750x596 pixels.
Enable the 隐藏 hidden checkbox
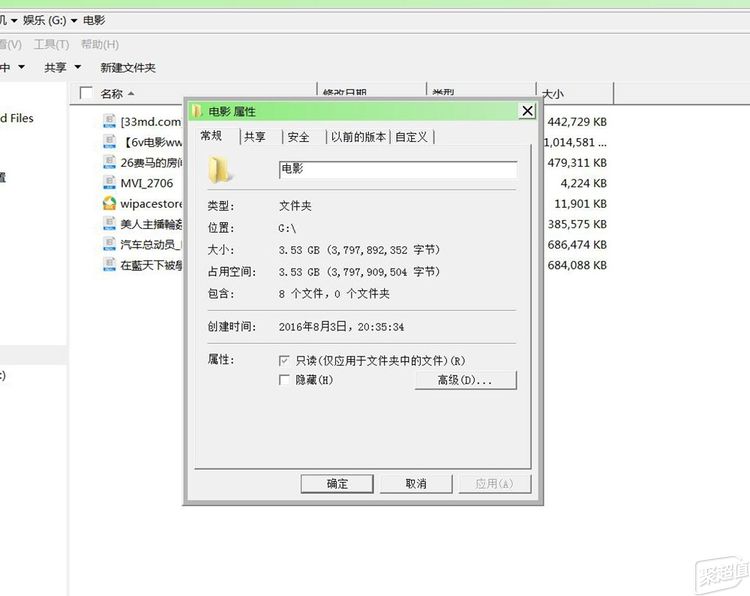pos(284,380)
